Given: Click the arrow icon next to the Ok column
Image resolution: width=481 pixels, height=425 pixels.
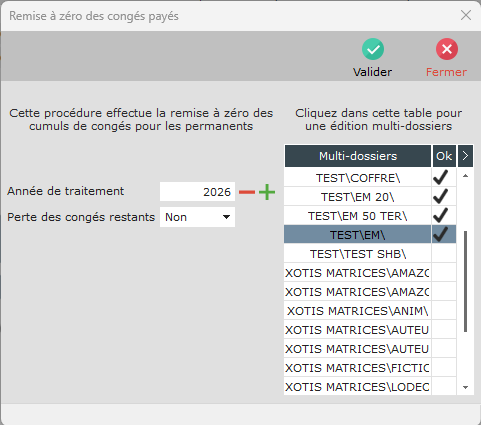Looking at the screenshot, I should pos(465,156).
